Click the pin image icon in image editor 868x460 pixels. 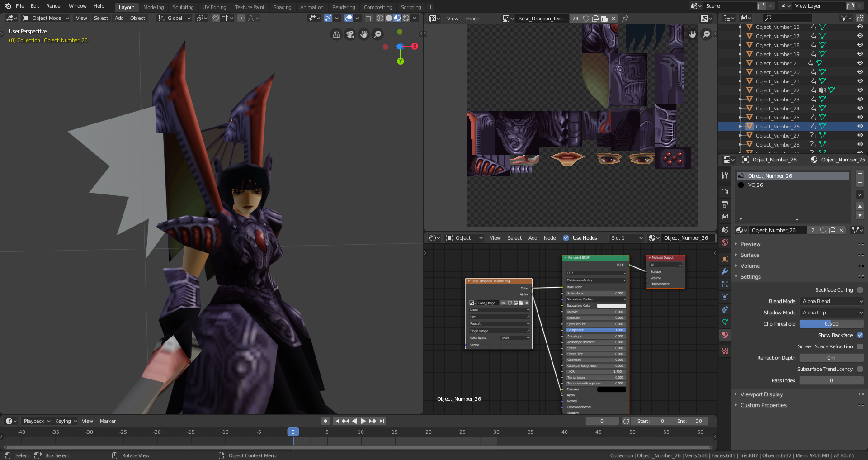click(625, 19)
